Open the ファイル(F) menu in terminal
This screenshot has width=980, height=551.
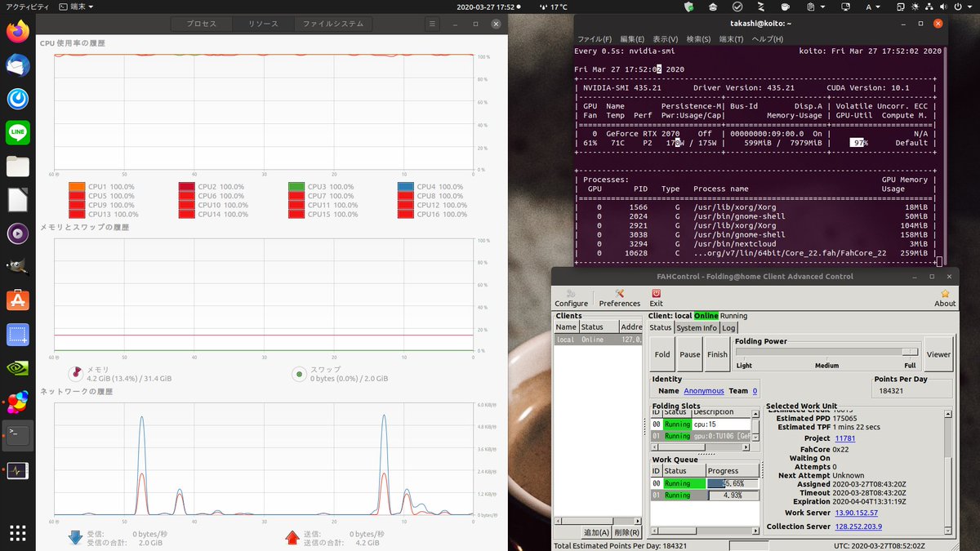tap(595, 39)
